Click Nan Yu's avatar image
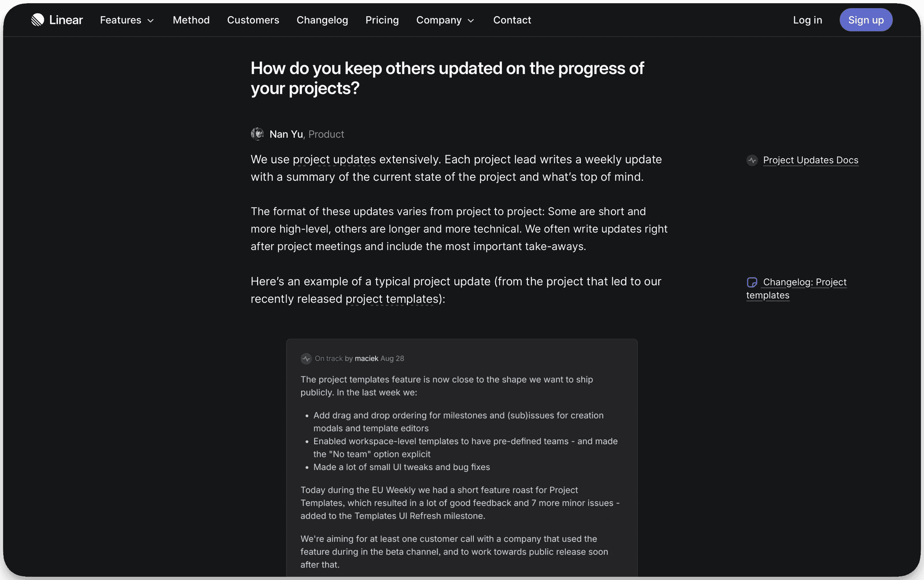924x580 pixels. point(257,134)
